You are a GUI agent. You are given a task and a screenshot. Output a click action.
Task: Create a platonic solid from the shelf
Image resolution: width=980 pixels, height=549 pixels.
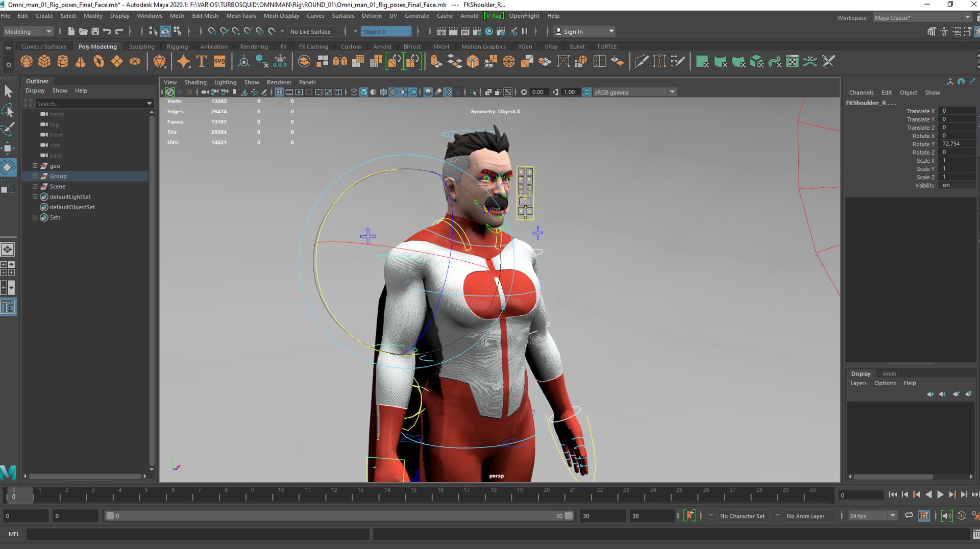[x=159, y=62]
